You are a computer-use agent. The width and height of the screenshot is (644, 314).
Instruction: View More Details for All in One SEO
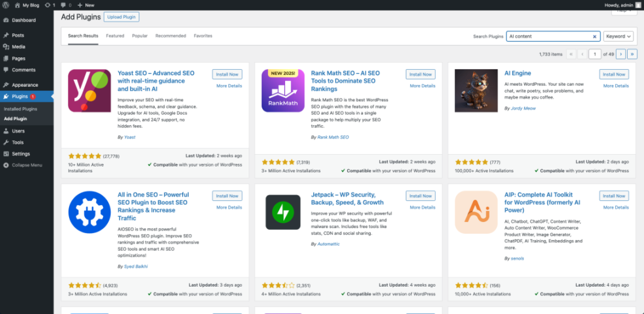click(229, 208)
